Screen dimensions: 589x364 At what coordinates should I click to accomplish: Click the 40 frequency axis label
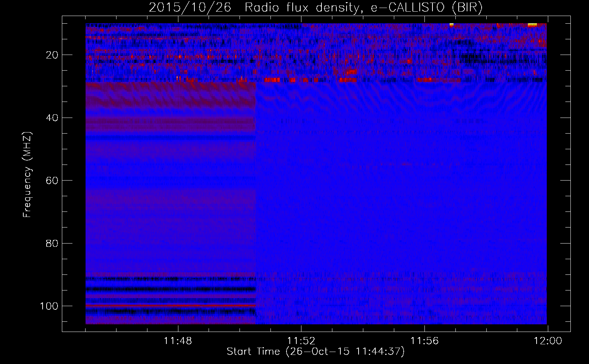(52, 118)
